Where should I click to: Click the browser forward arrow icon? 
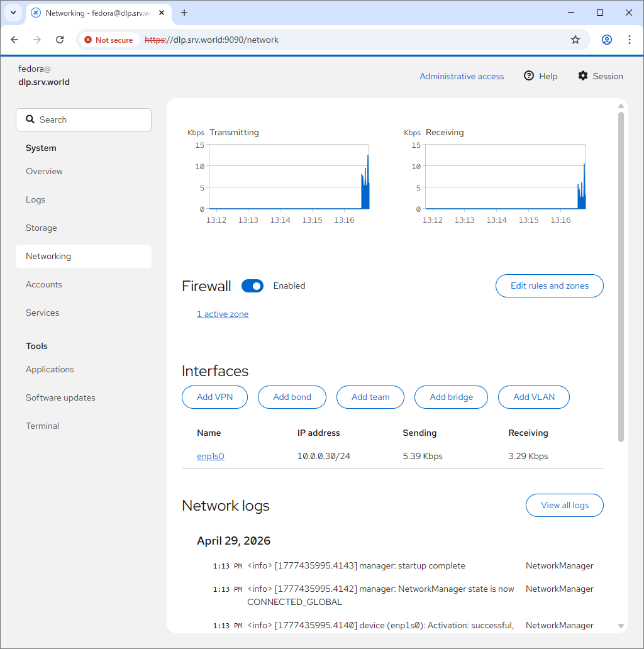[37, 40]
